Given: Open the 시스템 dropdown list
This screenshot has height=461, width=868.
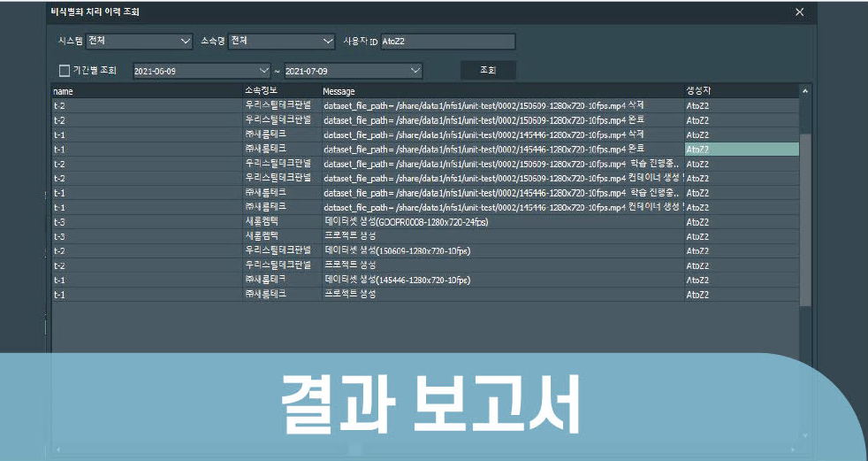Looking at the screenshot, I should pos(185,41).
